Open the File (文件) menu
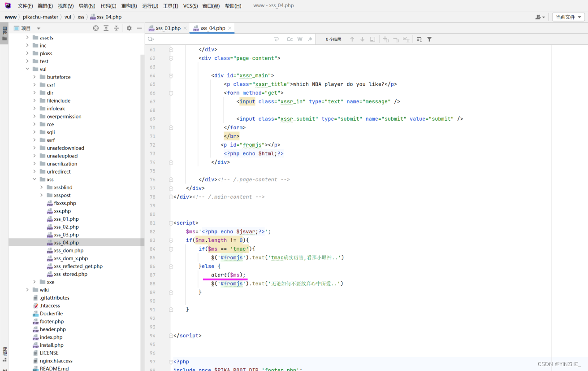588x371 pixels. pyautogui.click(x=25, y=6)
